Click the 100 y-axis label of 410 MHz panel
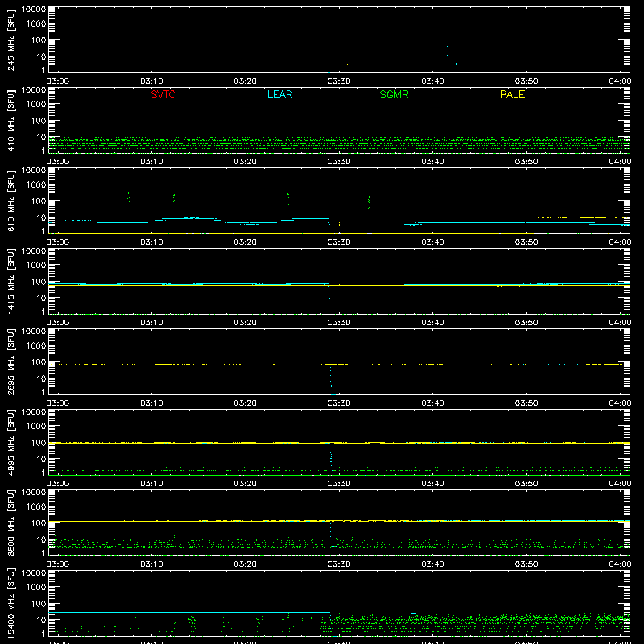Image resolution: width=644 pixels, height=644 pixels. coord(39,121)
